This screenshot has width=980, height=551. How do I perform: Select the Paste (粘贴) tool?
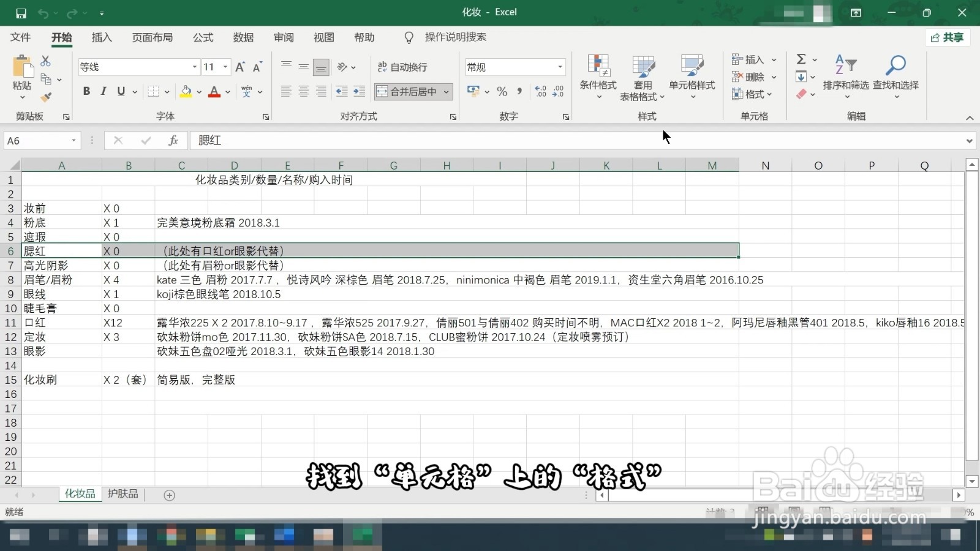pos(20,73)
